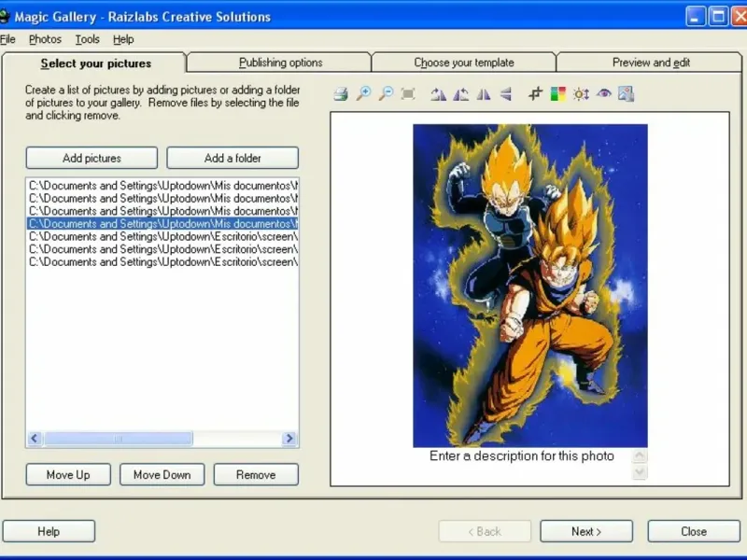Click the photo description text field

[522, 456]
